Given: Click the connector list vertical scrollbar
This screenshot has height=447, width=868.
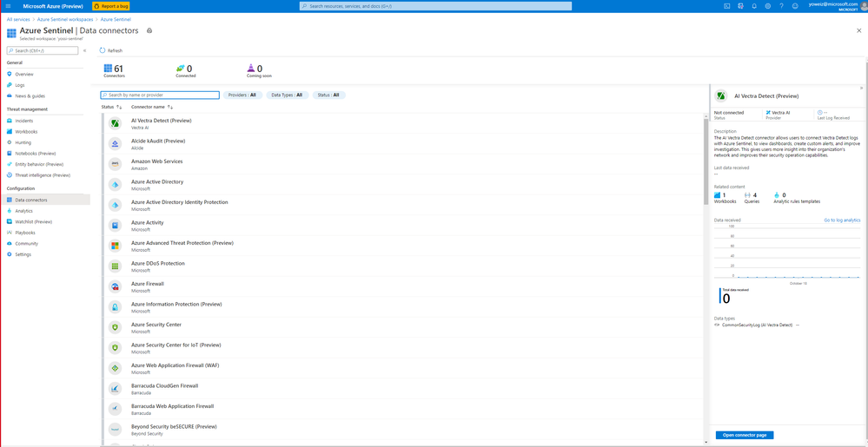Looking at the screenshot, I should pos(706,161).
